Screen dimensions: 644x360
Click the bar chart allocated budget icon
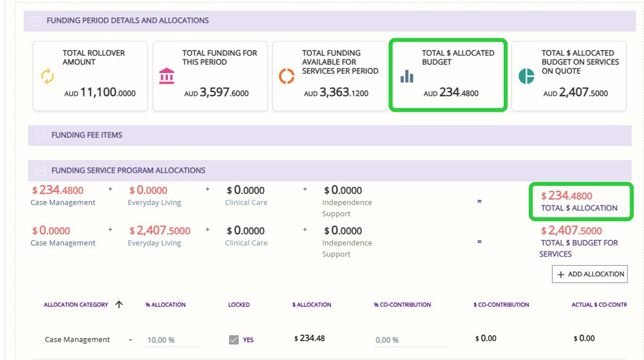pos(407,76)
